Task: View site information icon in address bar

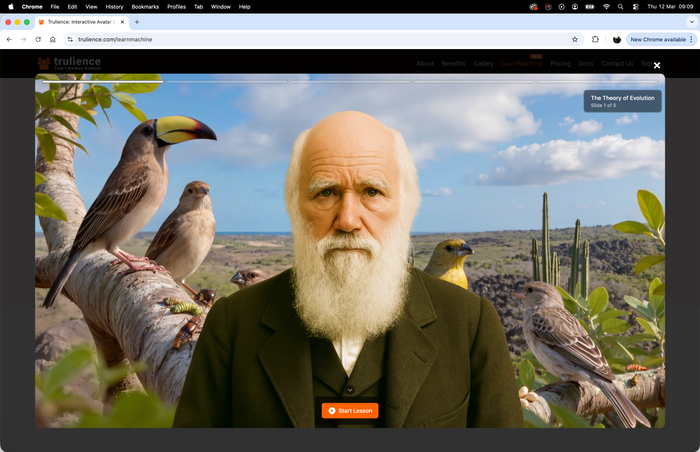Action: pos(70,39)
